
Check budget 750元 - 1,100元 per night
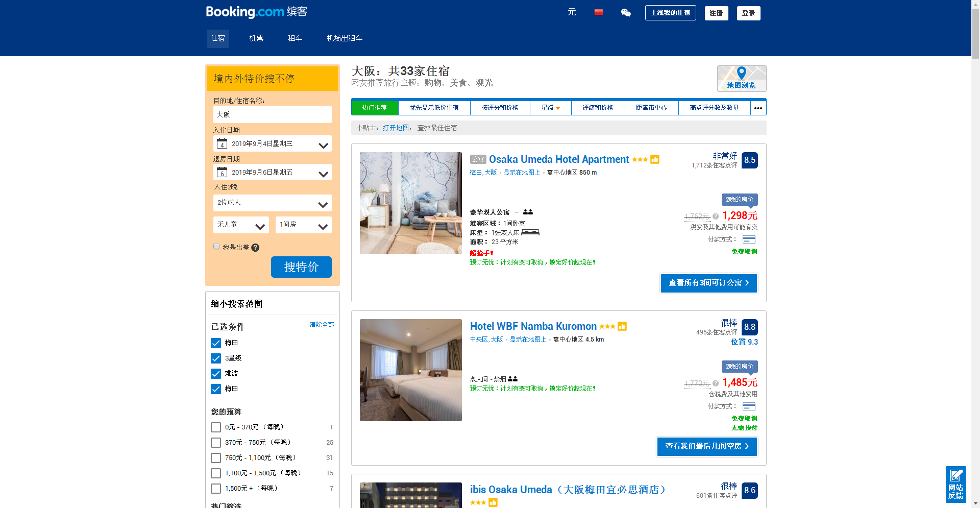point(216,458)
